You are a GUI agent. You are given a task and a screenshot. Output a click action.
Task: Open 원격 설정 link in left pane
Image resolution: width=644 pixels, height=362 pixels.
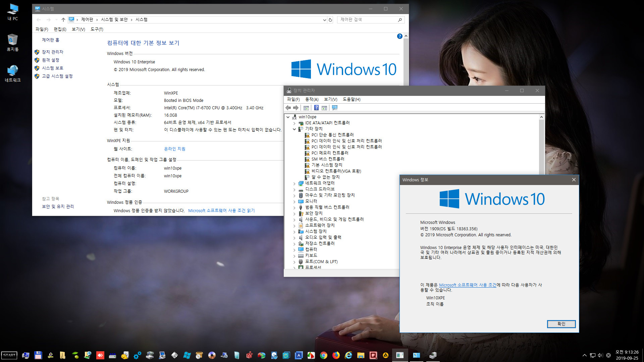click(x=50, y=60)
